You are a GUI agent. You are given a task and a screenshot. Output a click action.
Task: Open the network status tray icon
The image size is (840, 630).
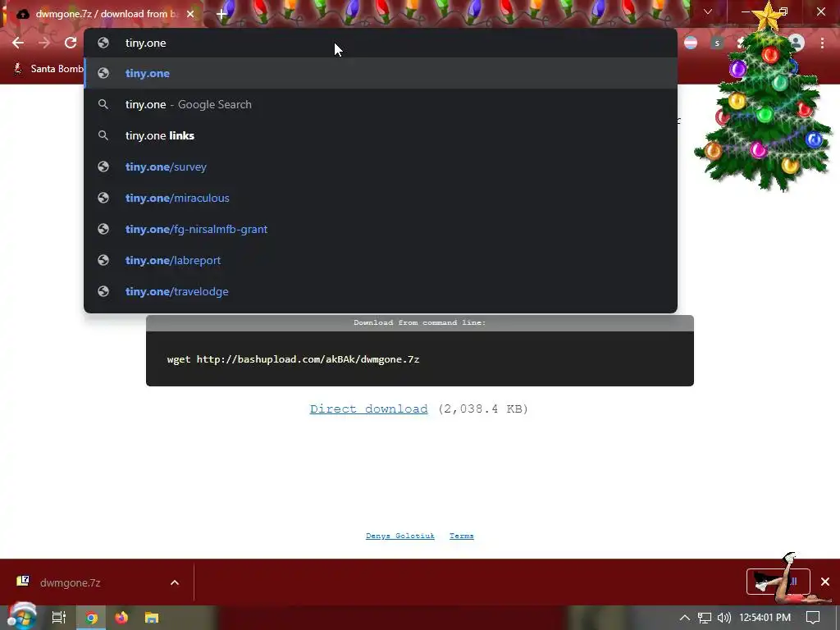pyautogui.click(x=705, y=618)
